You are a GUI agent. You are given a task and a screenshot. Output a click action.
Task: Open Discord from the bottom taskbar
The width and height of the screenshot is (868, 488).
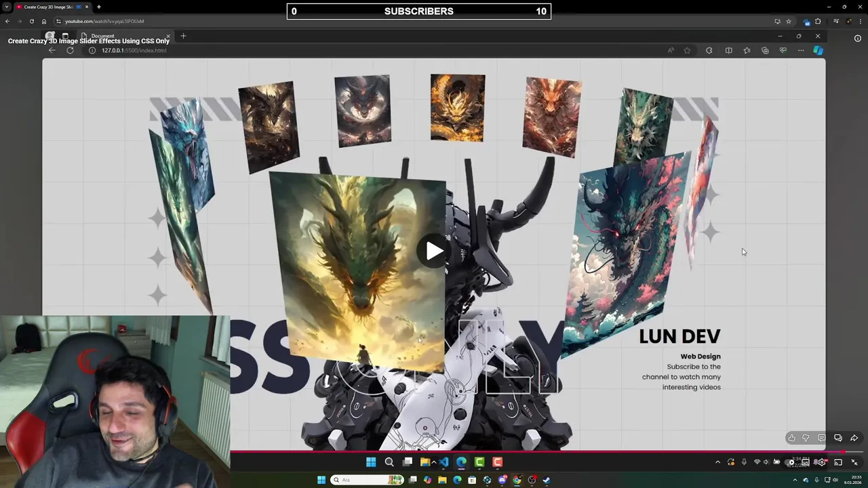[x=502, y=480]
